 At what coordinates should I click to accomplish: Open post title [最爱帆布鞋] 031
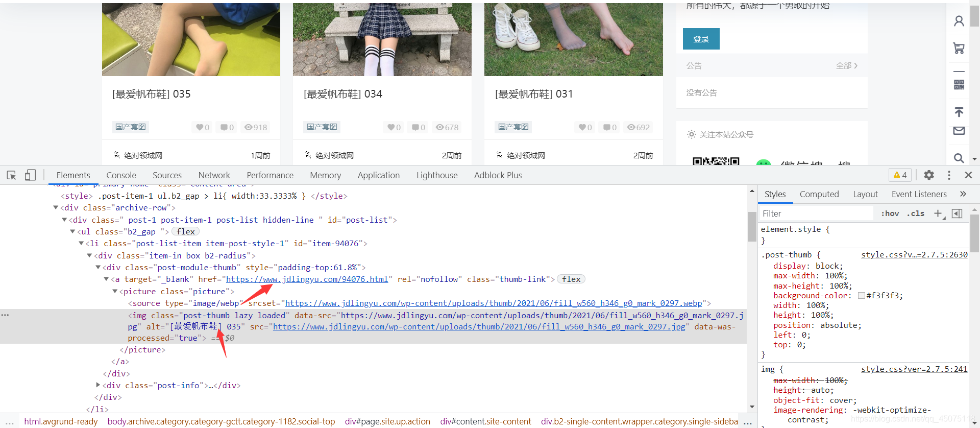coord(534,94)
